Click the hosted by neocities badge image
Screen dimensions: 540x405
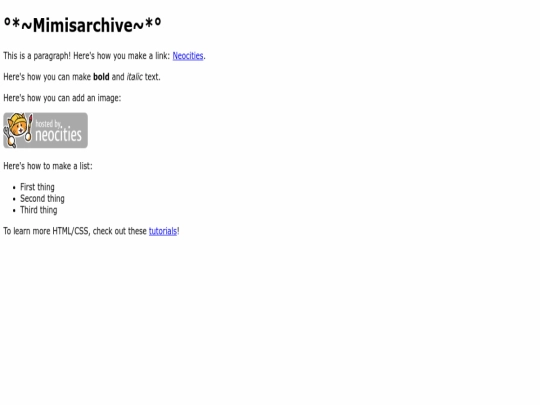click(45, 131)
